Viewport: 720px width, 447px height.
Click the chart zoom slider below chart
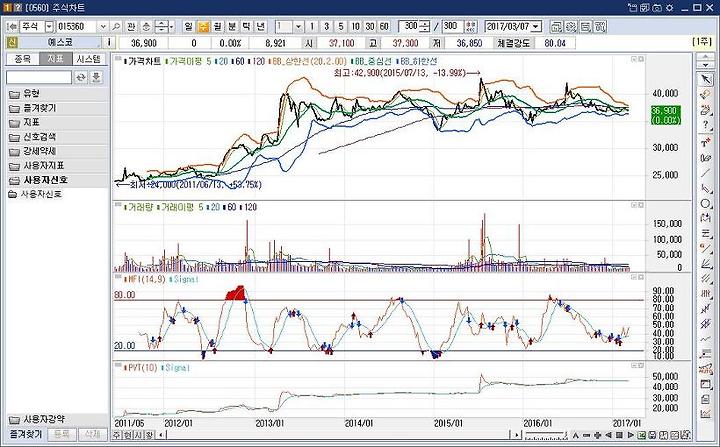546,435
